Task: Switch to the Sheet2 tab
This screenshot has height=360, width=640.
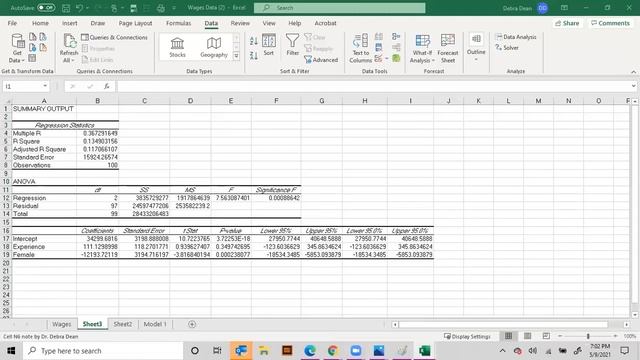Action: point(122,324)
